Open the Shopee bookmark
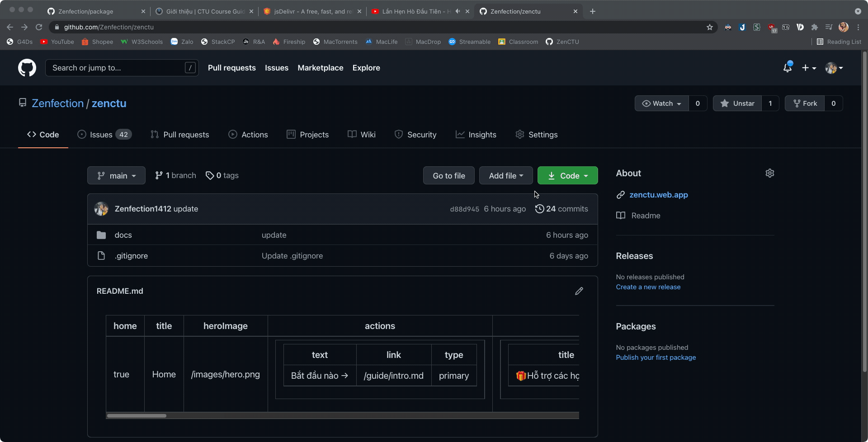The width and height of the screenshot is (868, 442). click(x=98, y=42)
